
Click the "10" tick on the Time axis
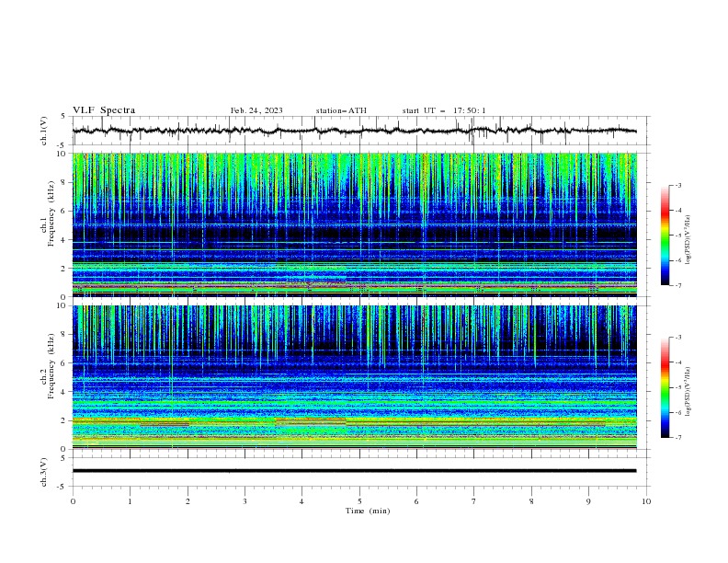646,501
